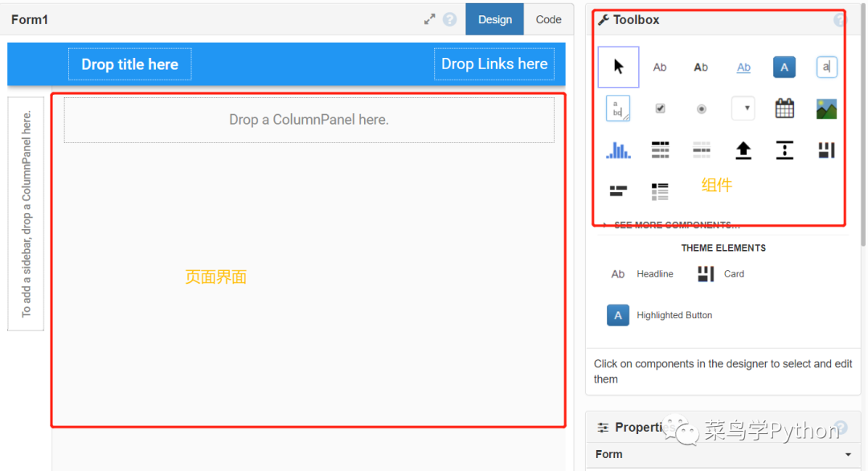Pick the dark DataGrid table icon
Viewport: 868px width, 471px height.
pos(660,150)
